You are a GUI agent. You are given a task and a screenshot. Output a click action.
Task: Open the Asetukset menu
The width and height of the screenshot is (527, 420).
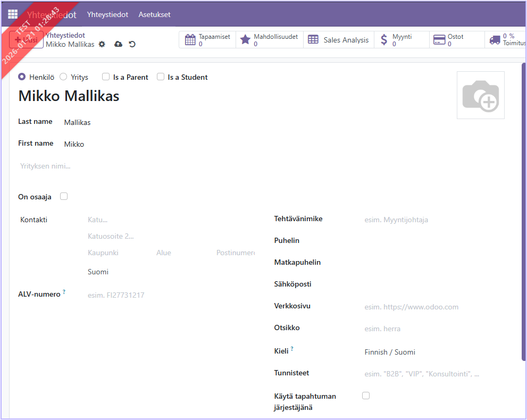click(154, 14)
